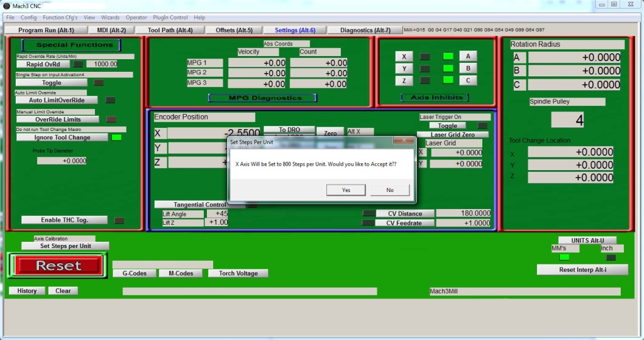Image resolution: width=644 pixels, height=340 pixels.
Task: Edit Tool Change Location X value
Action: 570,152
